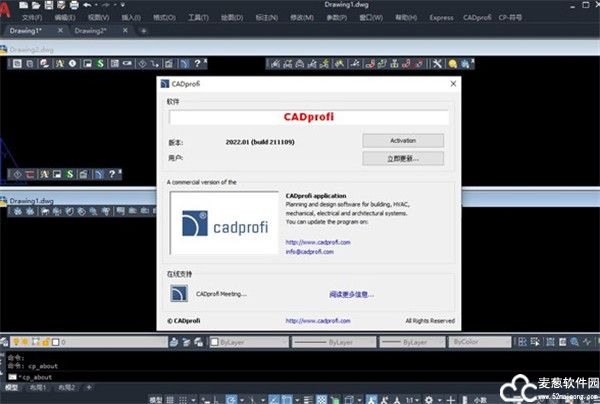Screen dimensions: 600x404
Task: Open the 文件(F) menu
Action: coord(32,18)
